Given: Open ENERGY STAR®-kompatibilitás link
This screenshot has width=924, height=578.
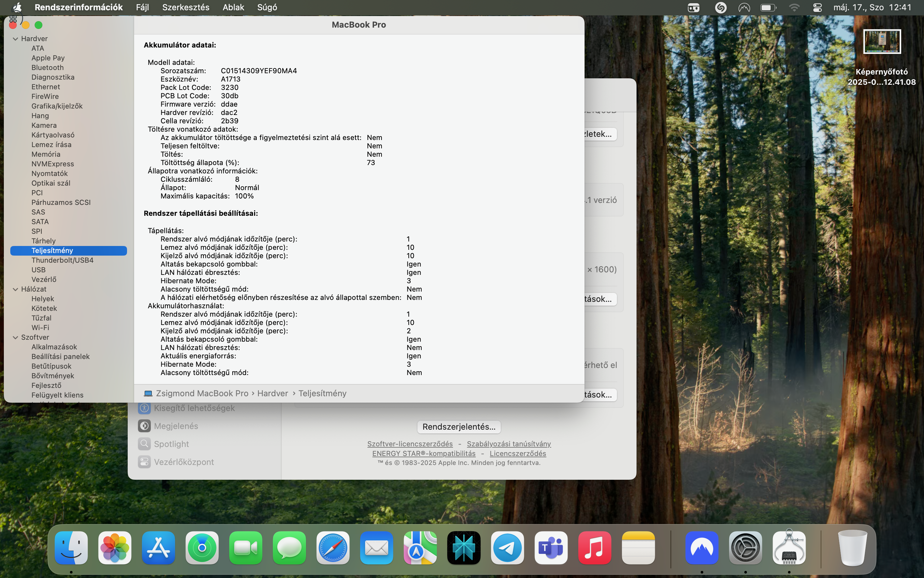Looking at the screenshot, I should click(x=424, y=453).
